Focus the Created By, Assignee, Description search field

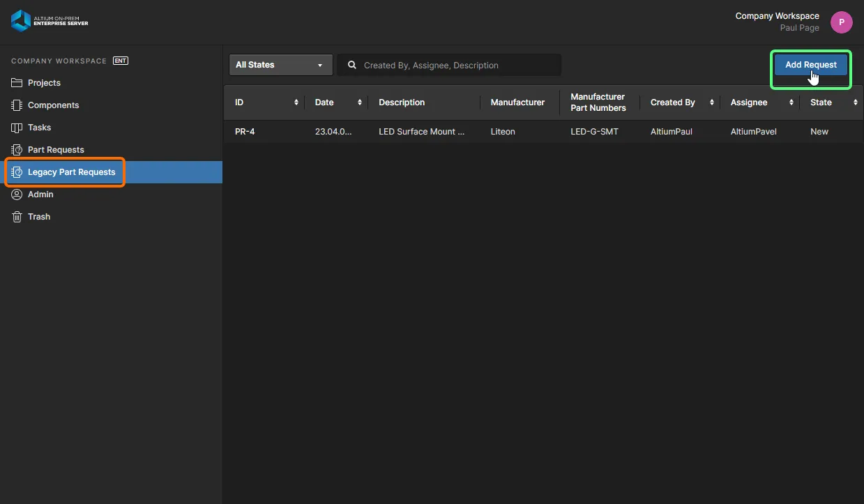[449, 65]
